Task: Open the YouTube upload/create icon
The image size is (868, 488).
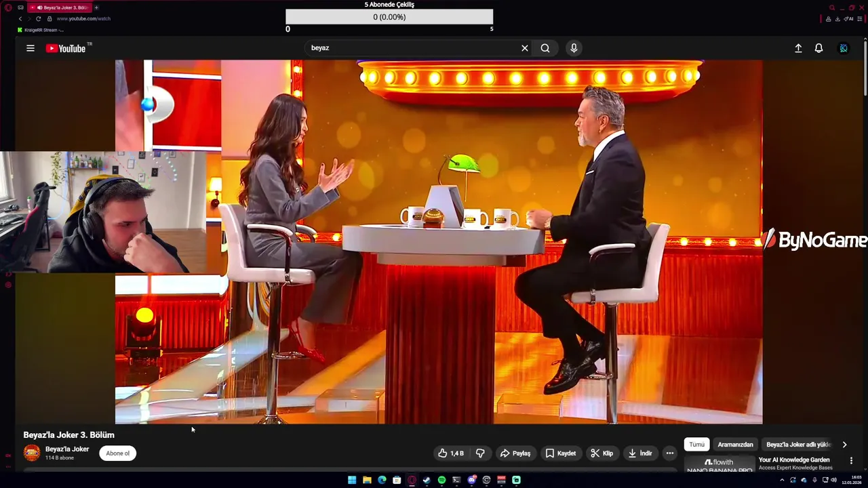Action: 798,48
